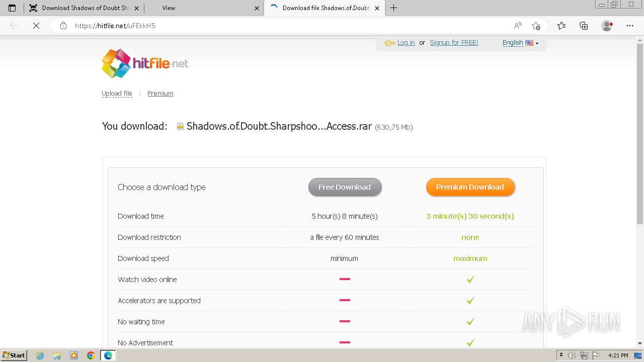Screen dimensions: 644x362
Task: Select the Download file Shadows.of.Doubt tab
Action: point(325,8)
